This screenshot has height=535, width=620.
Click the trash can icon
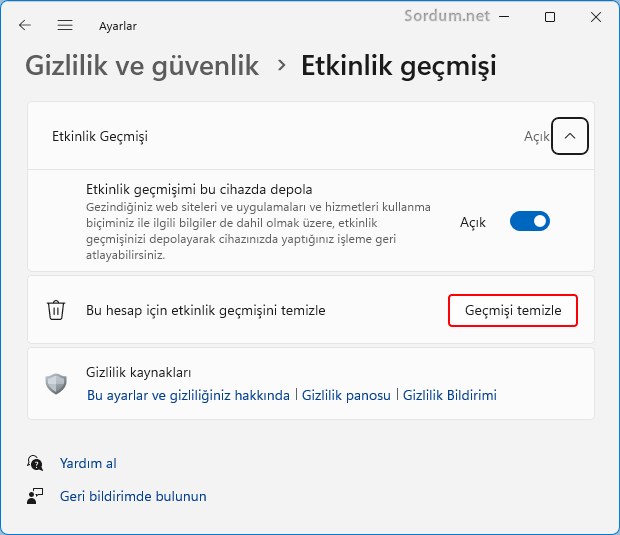(56, 310)
